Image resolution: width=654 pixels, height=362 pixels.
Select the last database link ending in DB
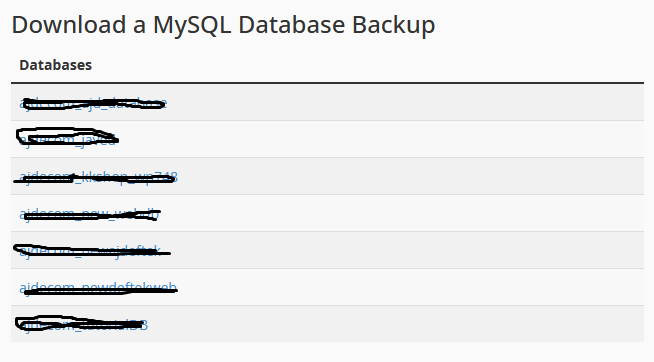click(x=83, y=325)
